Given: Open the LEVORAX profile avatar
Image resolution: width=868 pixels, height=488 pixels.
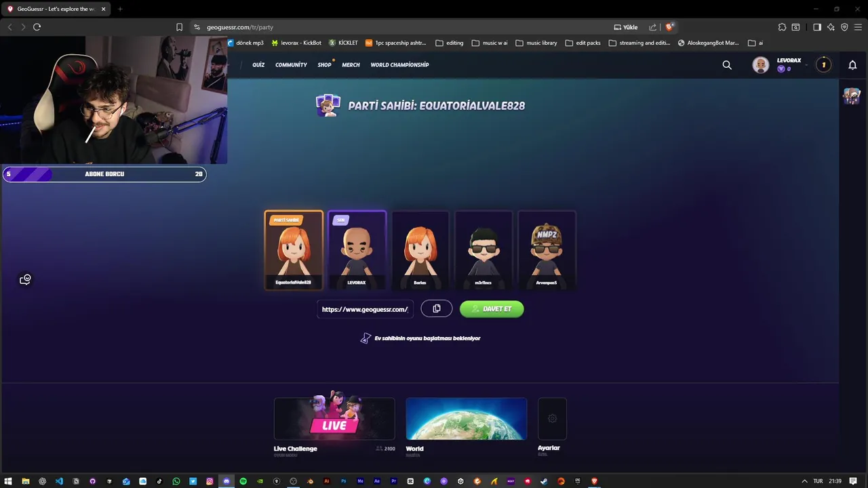Looking at the screenshot, I should point(761,65).
